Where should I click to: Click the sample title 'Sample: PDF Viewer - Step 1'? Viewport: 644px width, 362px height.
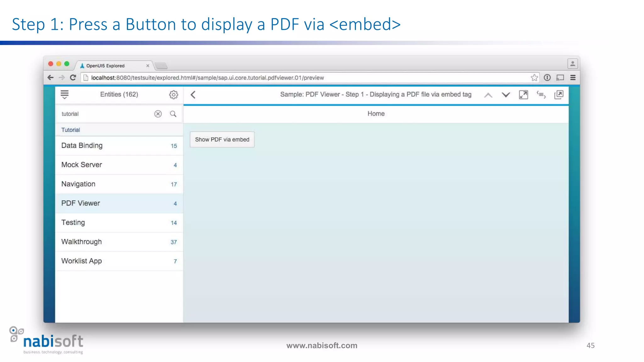pyautogui.click(x=376, y=94)
